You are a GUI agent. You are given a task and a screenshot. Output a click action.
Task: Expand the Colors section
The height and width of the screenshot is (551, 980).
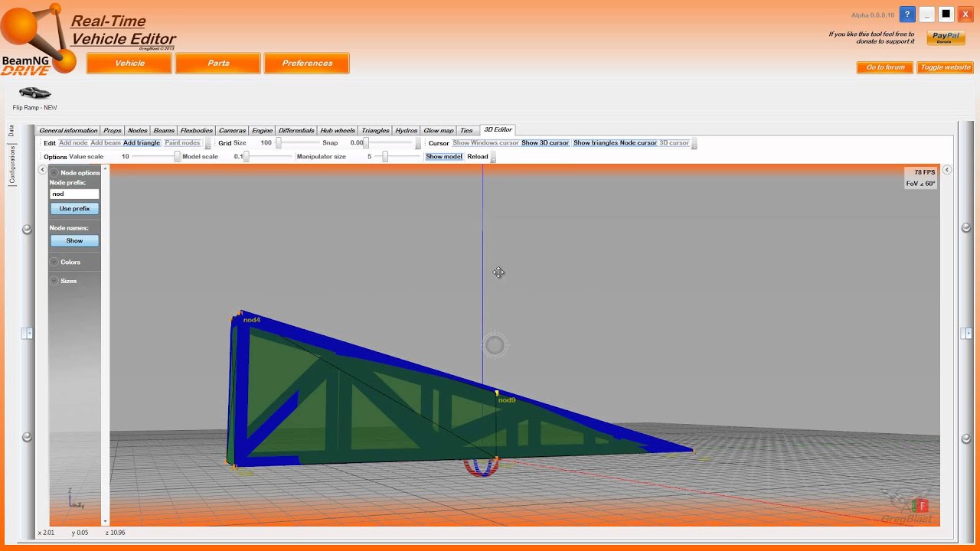[x=54, y=262]
